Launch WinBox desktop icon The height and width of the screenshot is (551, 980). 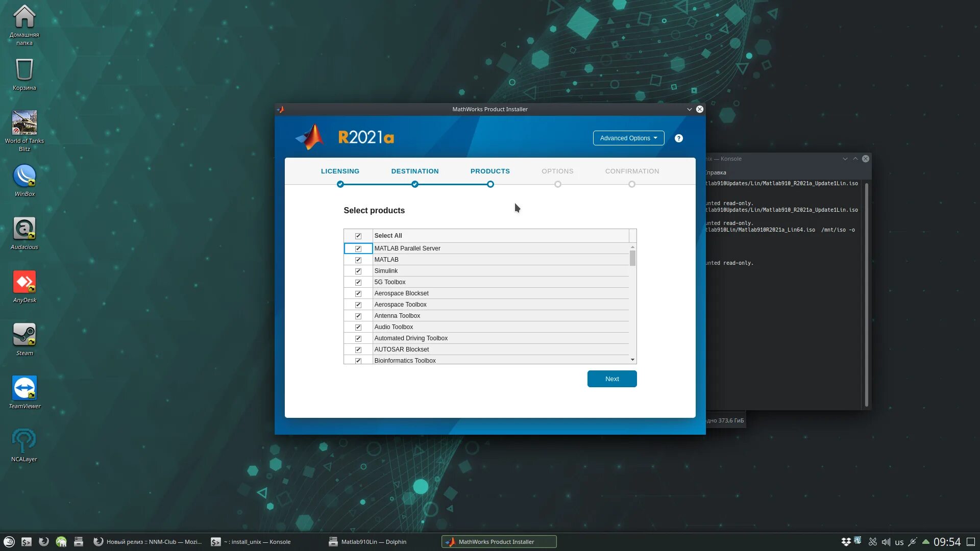tap(24, 180)
